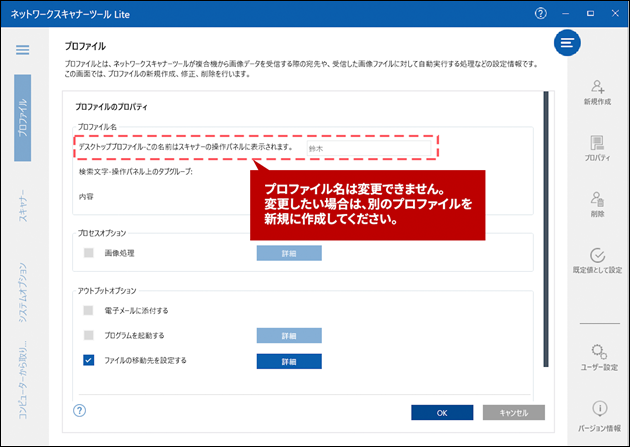Click the blue round menu button
The width and height of the screenshot is (630, 447).
(x=568, y=43)
